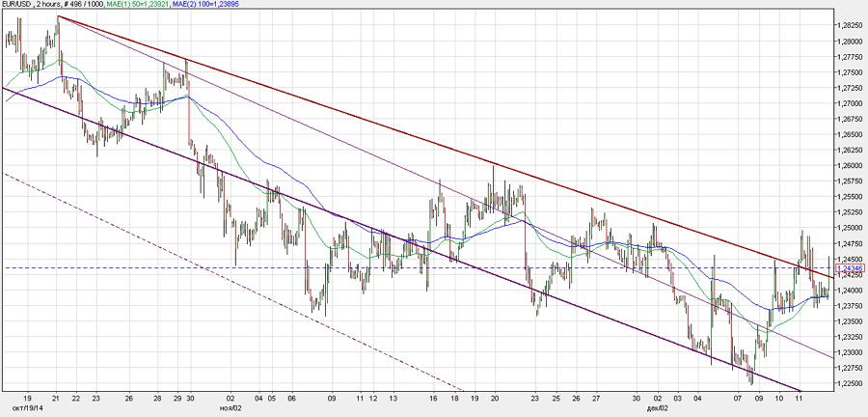Click the 1,23250 price axis label
This screenshot has width=868, height=417.
851,337
